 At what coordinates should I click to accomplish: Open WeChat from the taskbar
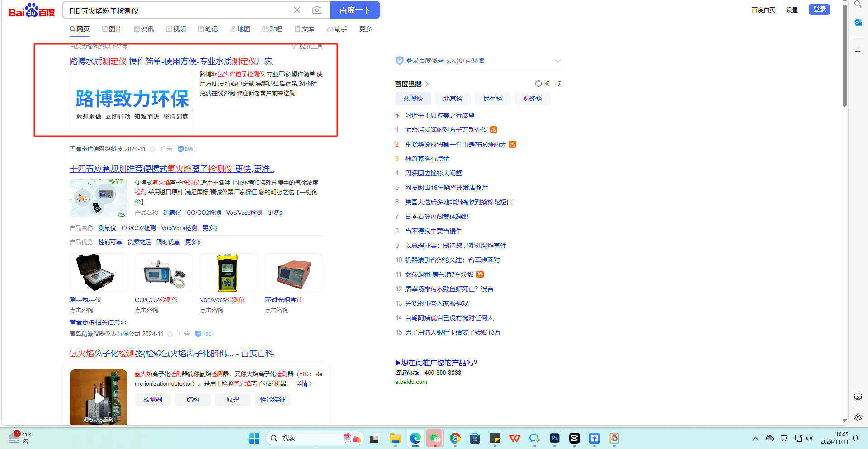(435, 438)
